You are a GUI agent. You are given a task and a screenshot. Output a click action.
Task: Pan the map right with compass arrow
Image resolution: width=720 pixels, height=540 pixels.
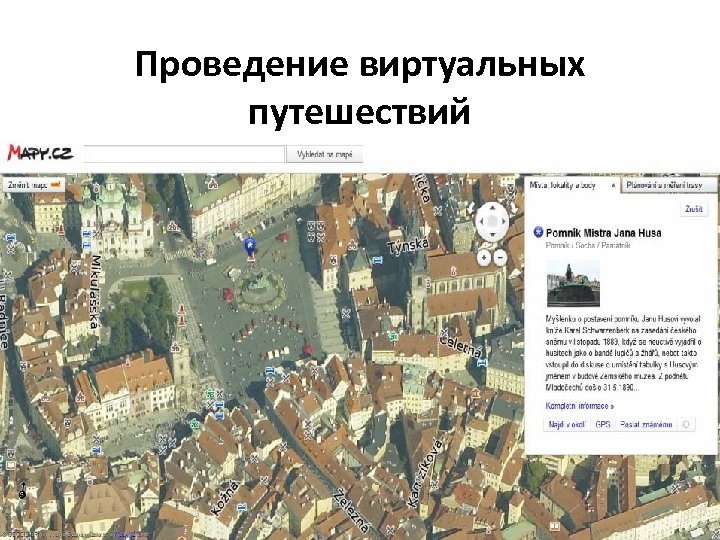pos(504,222)
